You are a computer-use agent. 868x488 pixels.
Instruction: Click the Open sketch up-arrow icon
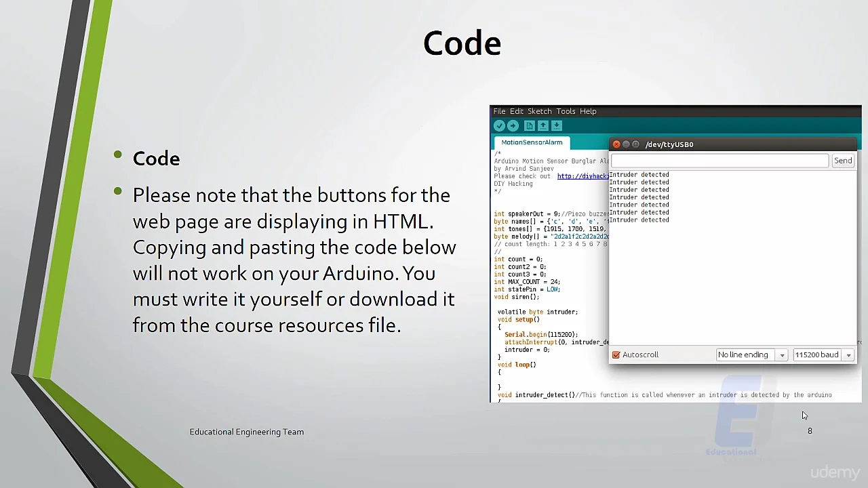click(543, 125)
